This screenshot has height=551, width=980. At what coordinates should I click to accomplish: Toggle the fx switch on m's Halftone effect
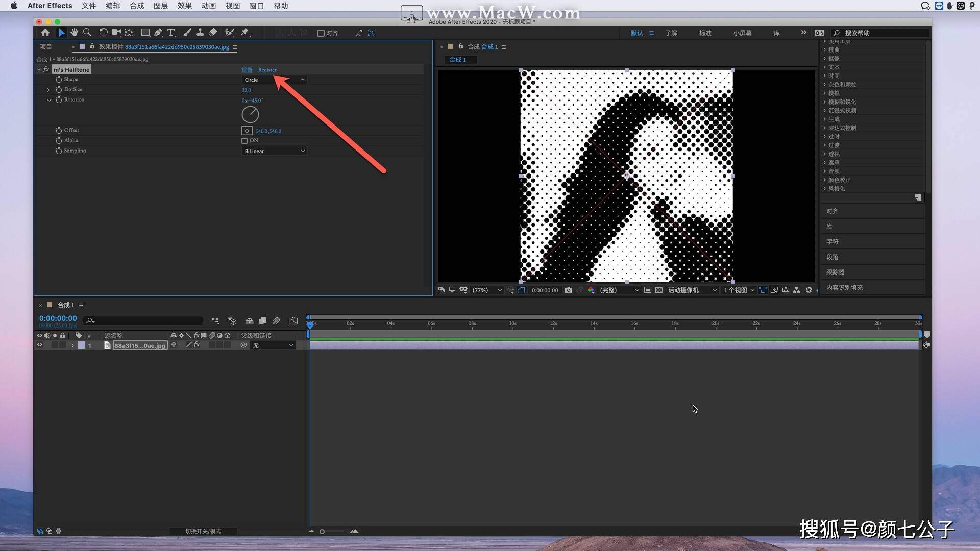46,69
